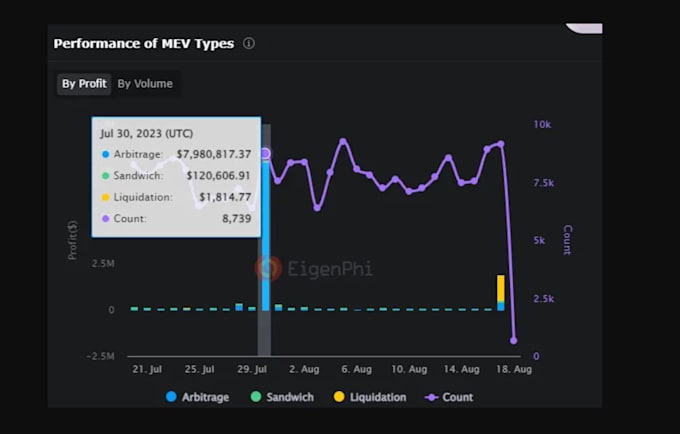Screen dimensions: 680x434
Task: Click the tooltip date "Jul 30, 2023 (UTC)"
Action: [x=144, y=132]
